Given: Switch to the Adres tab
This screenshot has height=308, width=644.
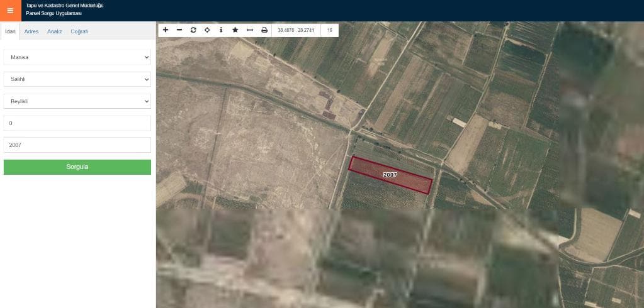Looking at the screenshot, I should [31, 31].
